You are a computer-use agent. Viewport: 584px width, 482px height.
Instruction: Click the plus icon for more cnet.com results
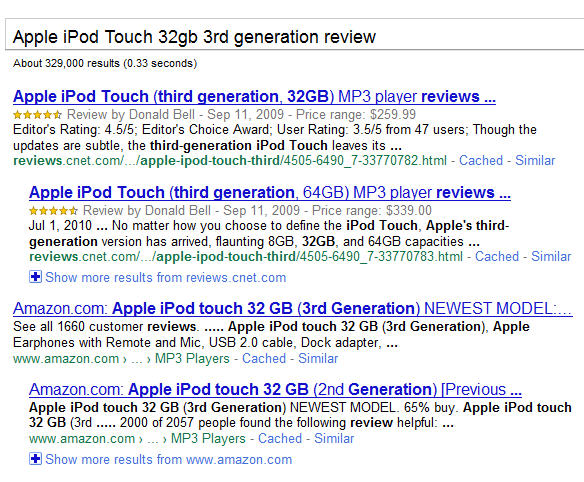pyautogui.click(x=35, y=277)
